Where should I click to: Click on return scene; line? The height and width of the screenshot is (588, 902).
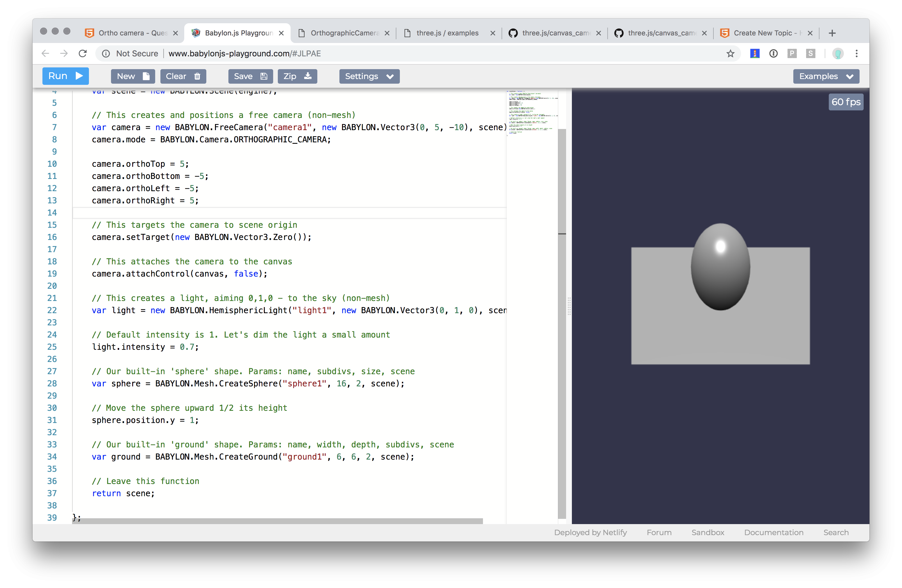click(123, 493)
